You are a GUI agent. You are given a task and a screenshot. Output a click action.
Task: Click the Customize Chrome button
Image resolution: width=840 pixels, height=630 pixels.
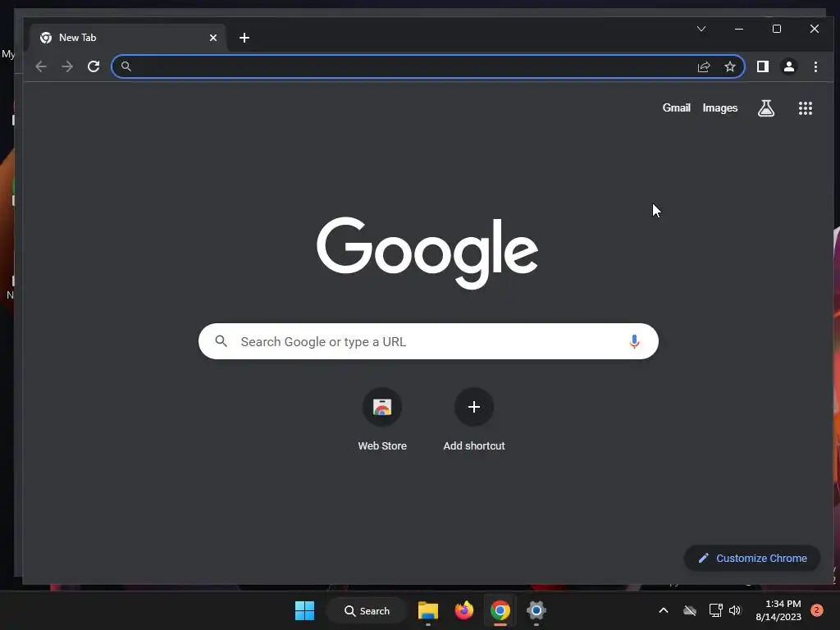[x=752, y=558]
